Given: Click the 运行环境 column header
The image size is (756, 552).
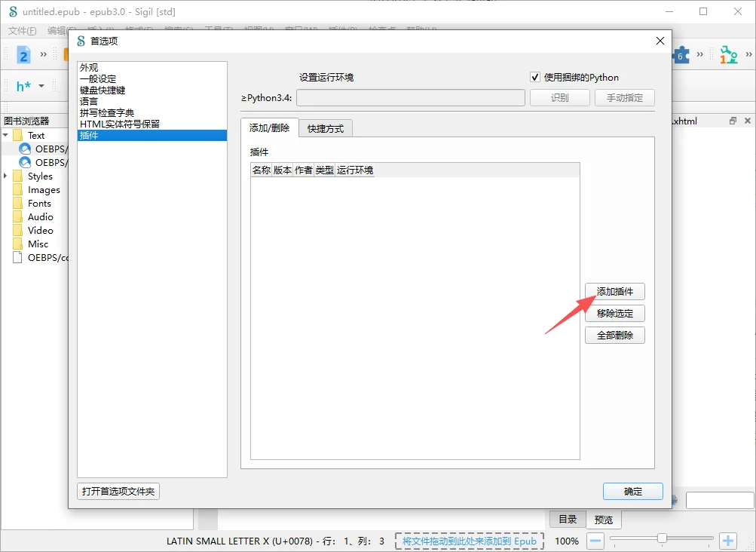Looking at the screenshot, I should pos(355,170).
